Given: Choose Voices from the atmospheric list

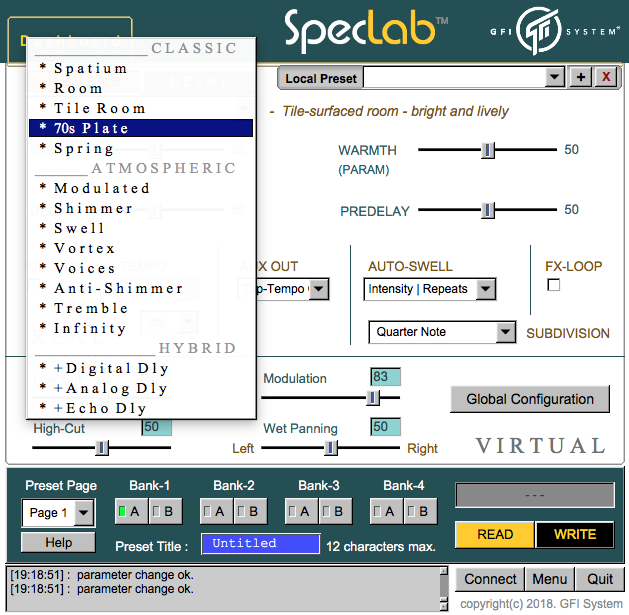Looking at the screenshot, I should tap(141, 268).
